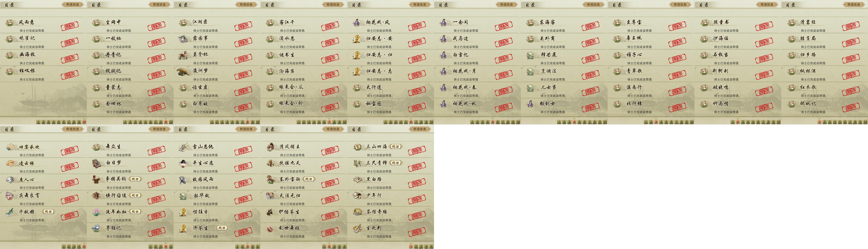Click the puppy icon next to 天涯无归
The image size is (868, 249).
(x=270, y=195)
